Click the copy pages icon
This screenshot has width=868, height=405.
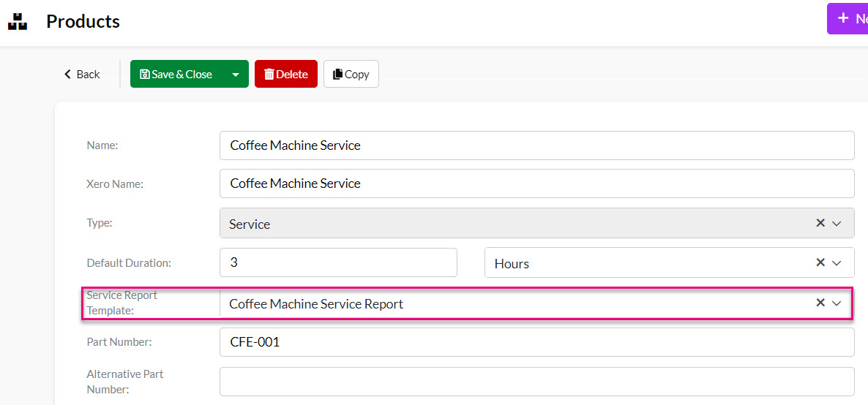click(337, 74)
